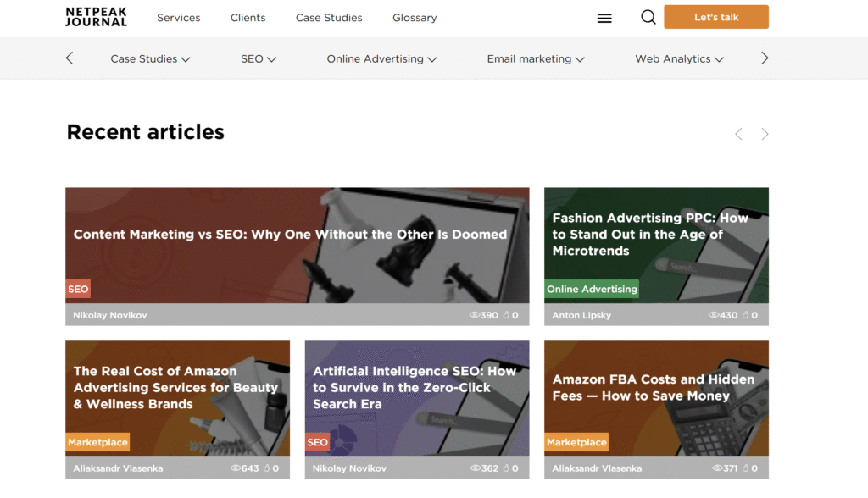The height and width of the screenshot is (498, 868).
Task: Open Amazon FBA Costs article title
Action: point(654,388)
